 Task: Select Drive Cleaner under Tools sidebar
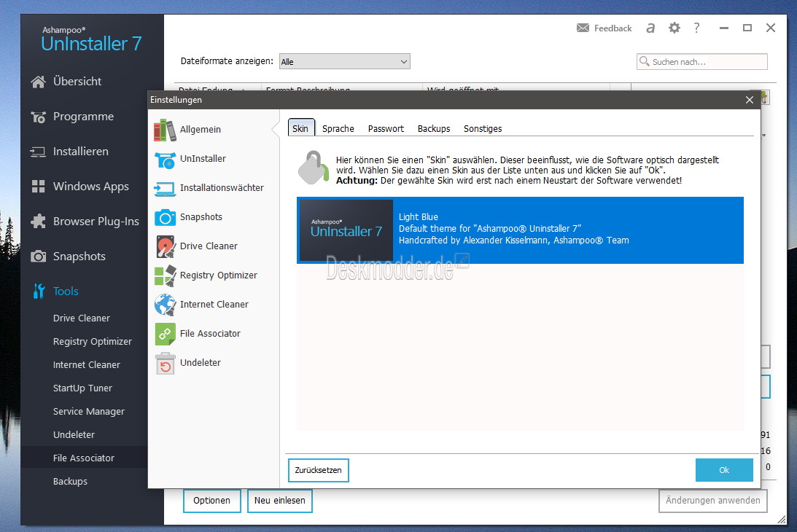(82, 318)
